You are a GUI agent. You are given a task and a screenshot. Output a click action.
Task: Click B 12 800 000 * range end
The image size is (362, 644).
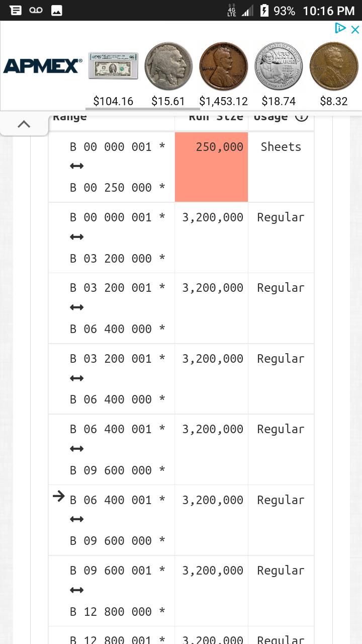coord(118,612)
